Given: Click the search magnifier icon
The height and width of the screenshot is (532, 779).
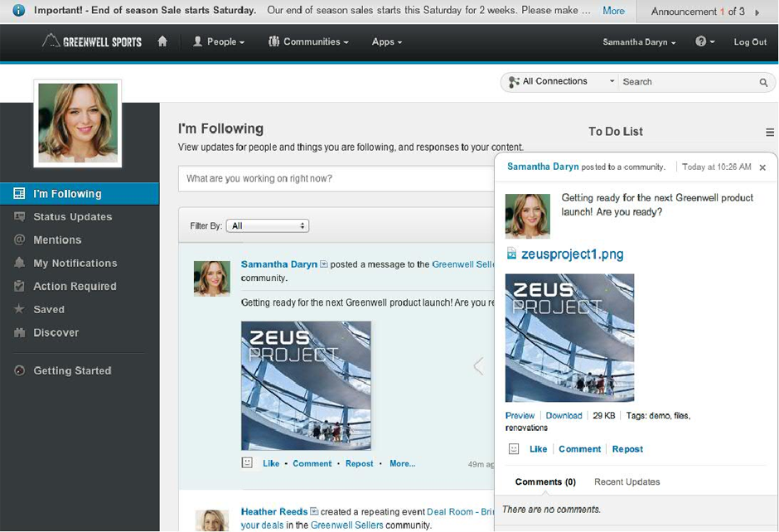Looking at the screenshot, I should click(x=763, y=82).
